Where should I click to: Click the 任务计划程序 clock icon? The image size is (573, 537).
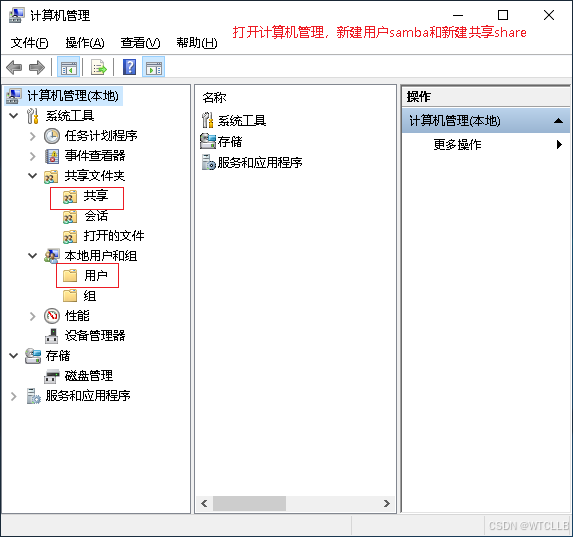point(52,136)
